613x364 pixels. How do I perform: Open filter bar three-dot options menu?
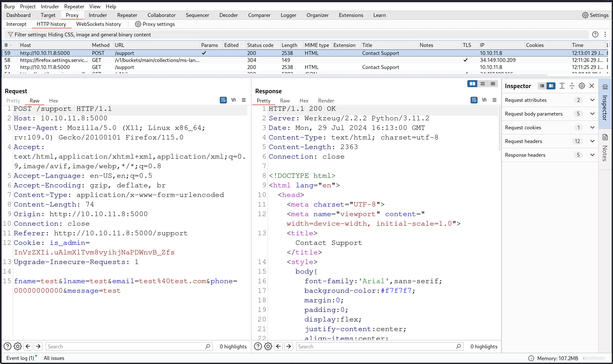click(605, 34)
